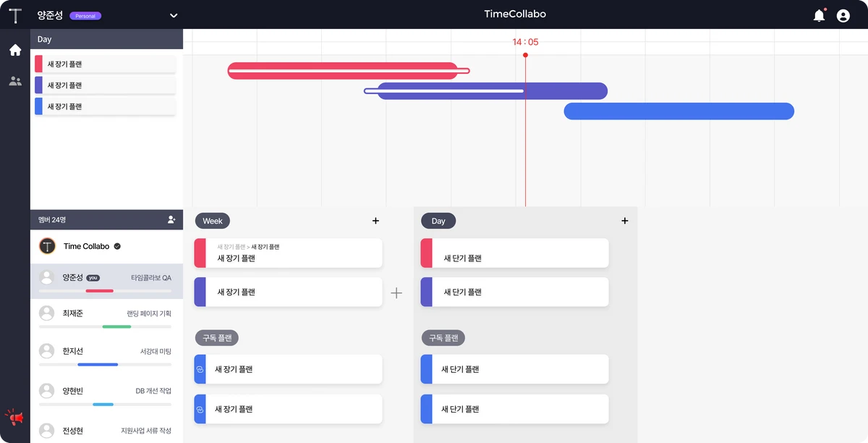Click the avatar of 양현빈
Image resolution: width=868 pixels, height=443 pixels.
(47, 391)
